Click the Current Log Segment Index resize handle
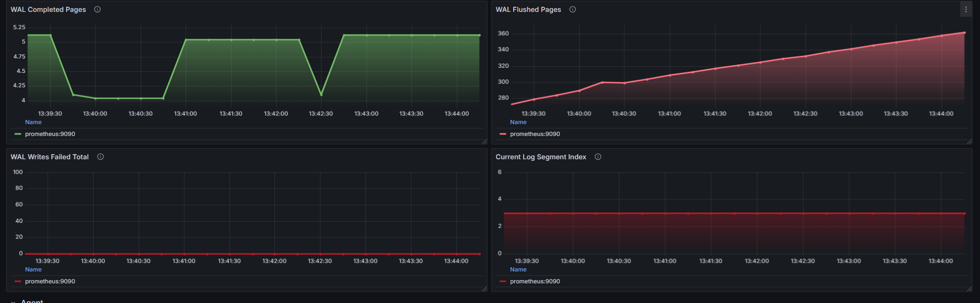Screen dimensions: 980x303 (x=969, y=289)
